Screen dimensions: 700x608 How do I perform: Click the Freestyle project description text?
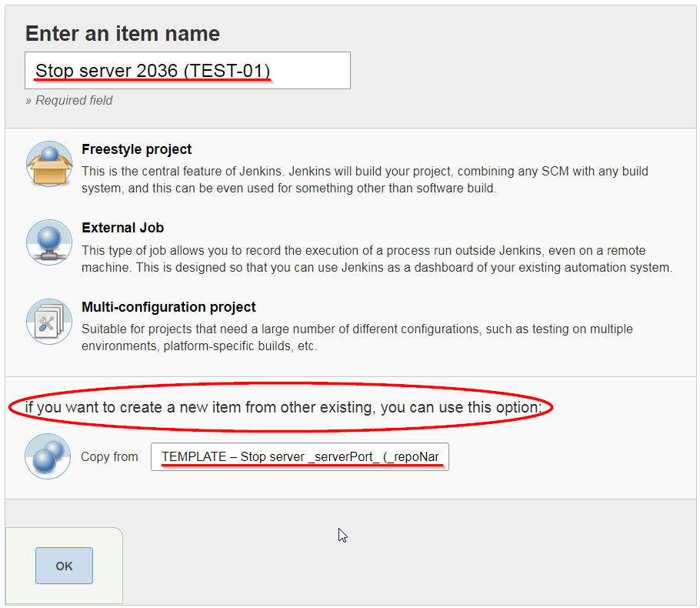[x=365, y=179]
